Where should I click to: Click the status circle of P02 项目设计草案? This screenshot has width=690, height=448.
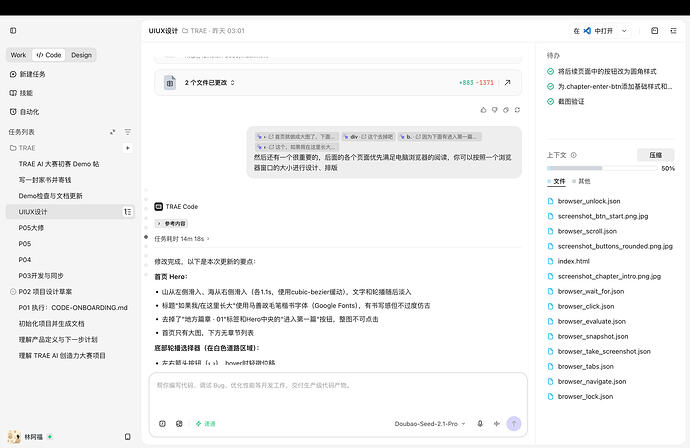point(13,291)
